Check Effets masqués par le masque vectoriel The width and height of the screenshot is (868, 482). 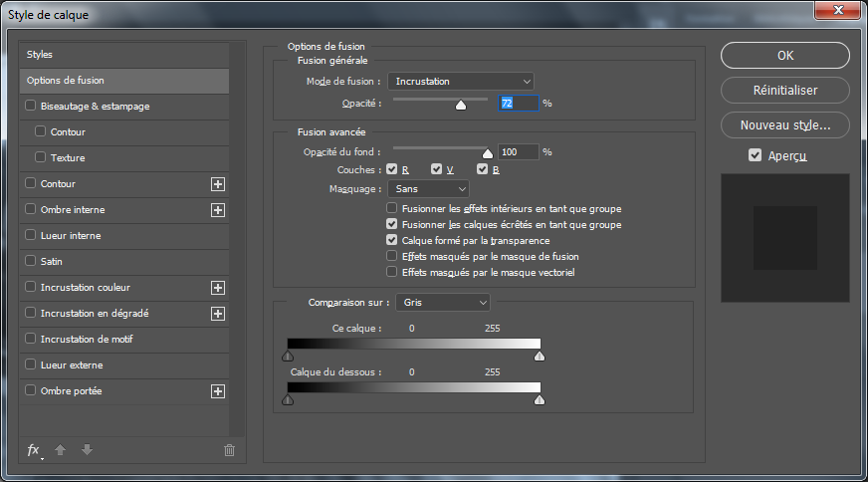tap(392, 272)
